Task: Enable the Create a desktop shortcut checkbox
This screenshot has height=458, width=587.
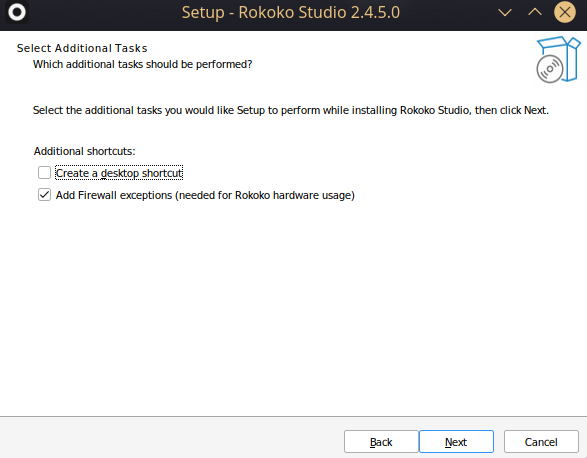Action: pyautogui.click(x=44, y=173)
